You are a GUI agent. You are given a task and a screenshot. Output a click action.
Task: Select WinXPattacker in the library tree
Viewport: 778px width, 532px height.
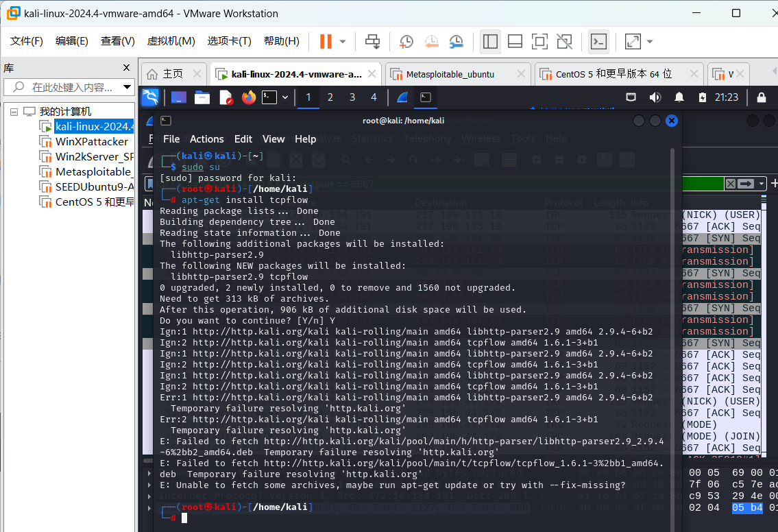(91, 142)
